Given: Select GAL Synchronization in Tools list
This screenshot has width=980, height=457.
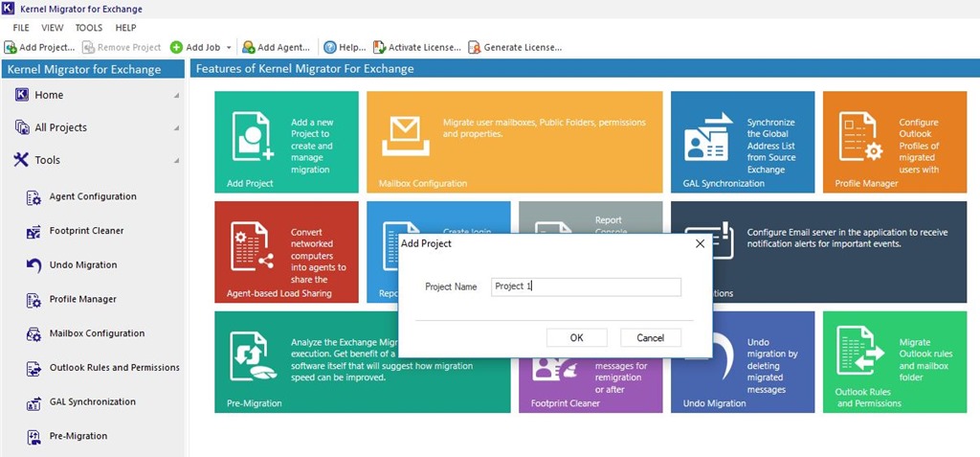Looking at the screenshot, I should (x=93, y=401).
